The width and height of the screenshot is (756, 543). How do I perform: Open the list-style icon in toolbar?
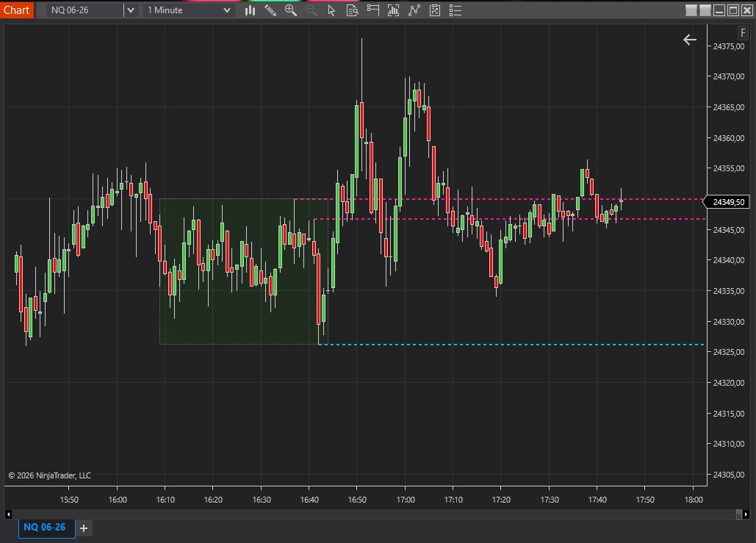pos(456,10)
